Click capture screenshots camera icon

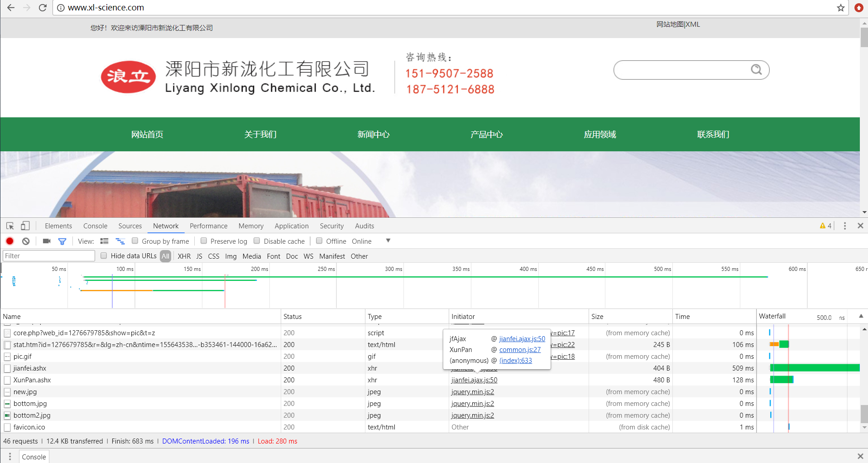(x=47, y=241)
